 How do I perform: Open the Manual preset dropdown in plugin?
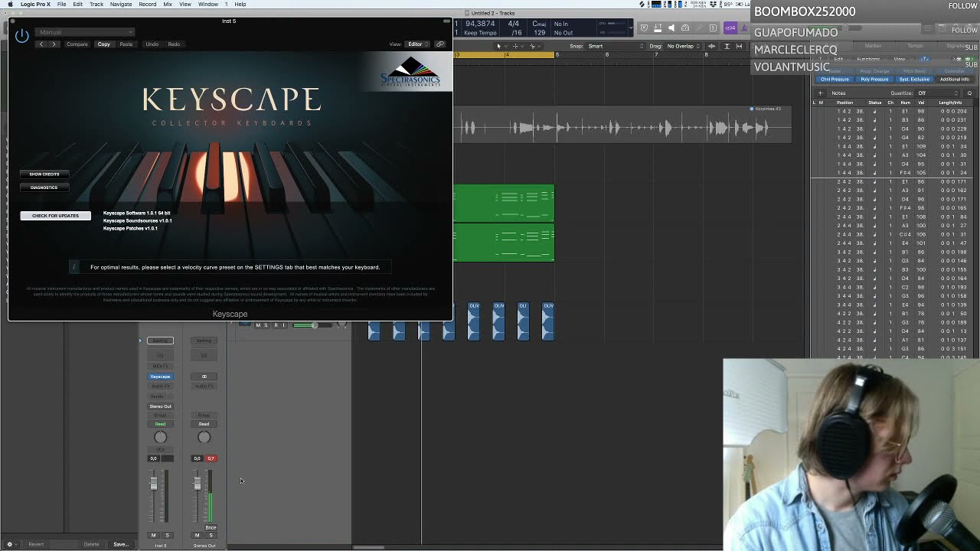(86, 32)
